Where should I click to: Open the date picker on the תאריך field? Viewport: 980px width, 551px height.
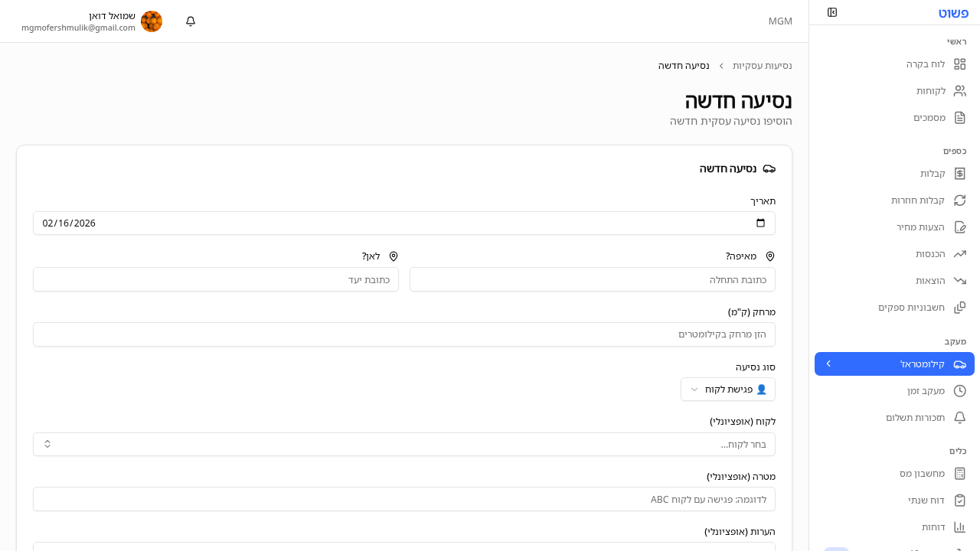pos(760,223)
